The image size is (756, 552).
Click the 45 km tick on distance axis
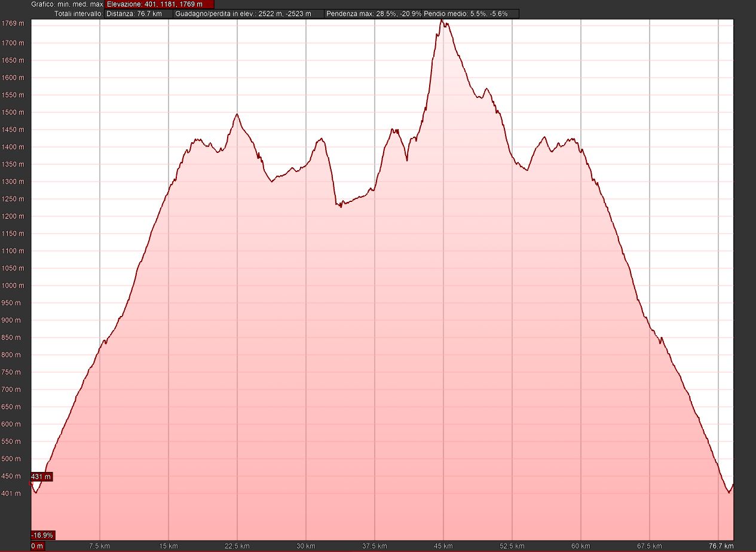coord(443,546)
